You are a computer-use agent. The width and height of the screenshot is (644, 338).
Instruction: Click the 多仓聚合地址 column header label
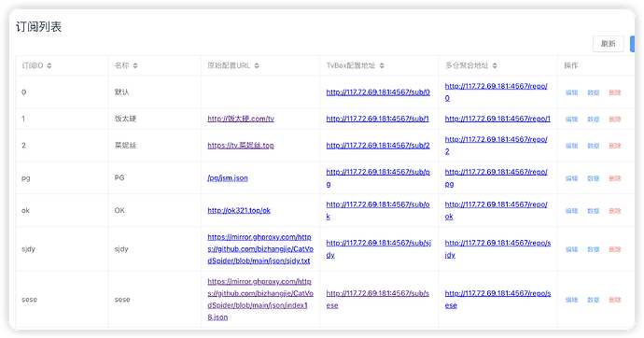(467, 65)
